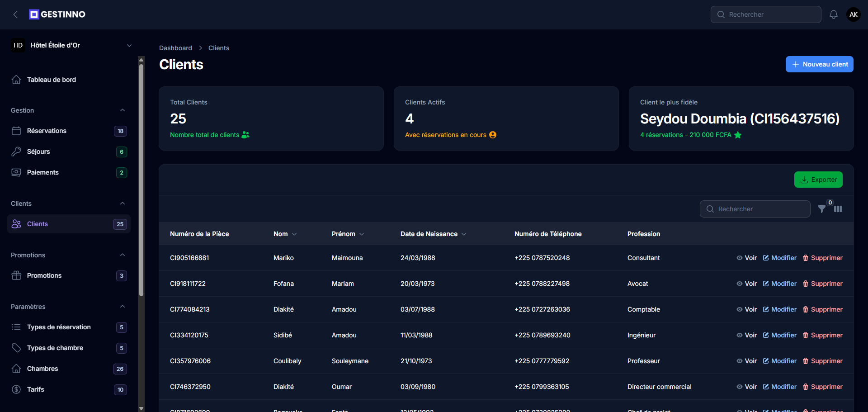This screenshot has height=412, width=868.
Task: Edit client Coulibaly Souleymane
Action: point(780,361)
